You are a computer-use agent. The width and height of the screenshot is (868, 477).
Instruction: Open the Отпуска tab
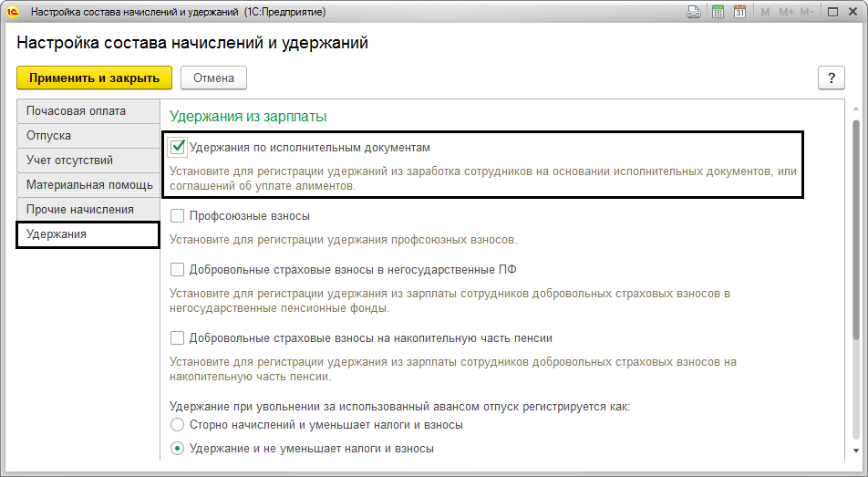(88, 136)
